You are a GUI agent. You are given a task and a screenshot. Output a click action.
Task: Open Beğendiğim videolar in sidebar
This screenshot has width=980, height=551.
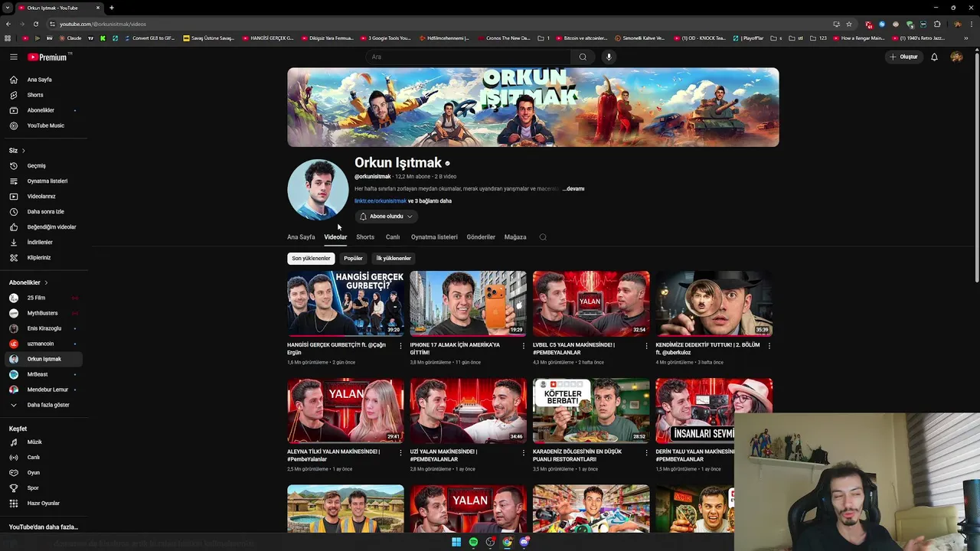click(51, 227)
